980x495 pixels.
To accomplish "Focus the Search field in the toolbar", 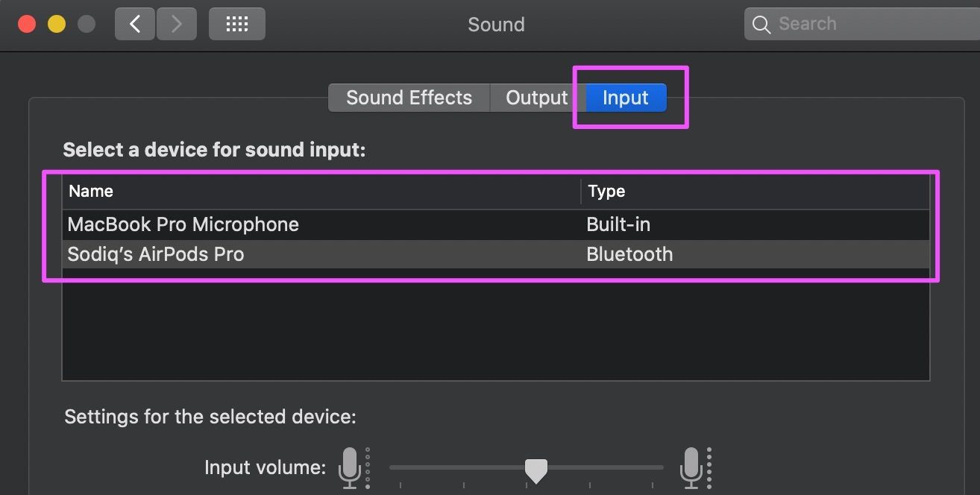I will tap(862, 24).
